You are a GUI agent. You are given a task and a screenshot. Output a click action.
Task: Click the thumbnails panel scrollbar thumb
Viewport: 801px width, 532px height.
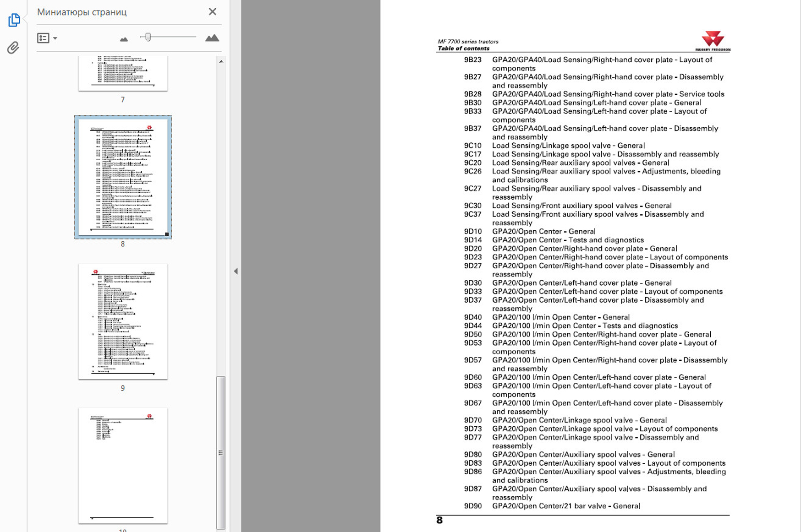coord(220,451)
